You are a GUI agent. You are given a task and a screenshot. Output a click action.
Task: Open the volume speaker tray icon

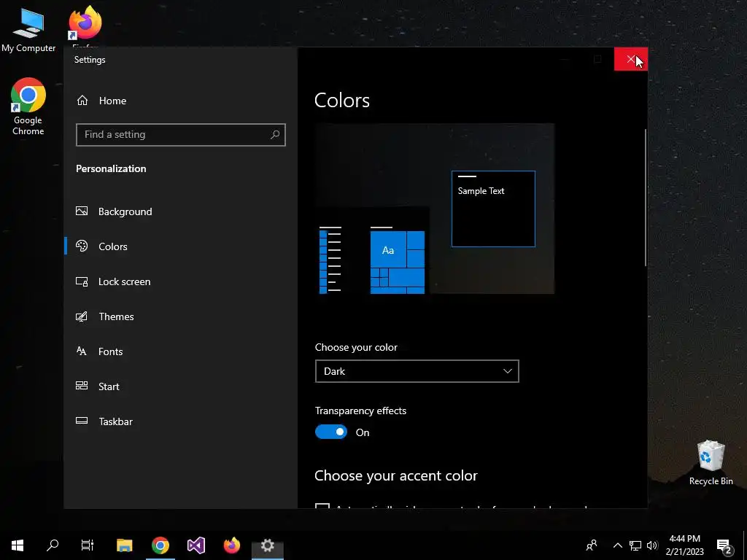pyautogui.click(x=652, y=545)
